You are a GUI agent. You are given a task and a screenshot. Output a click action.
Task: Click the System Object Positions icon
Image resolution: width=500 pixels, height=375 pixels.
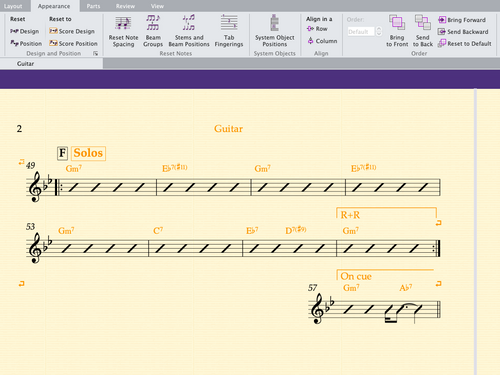(274, 23)
